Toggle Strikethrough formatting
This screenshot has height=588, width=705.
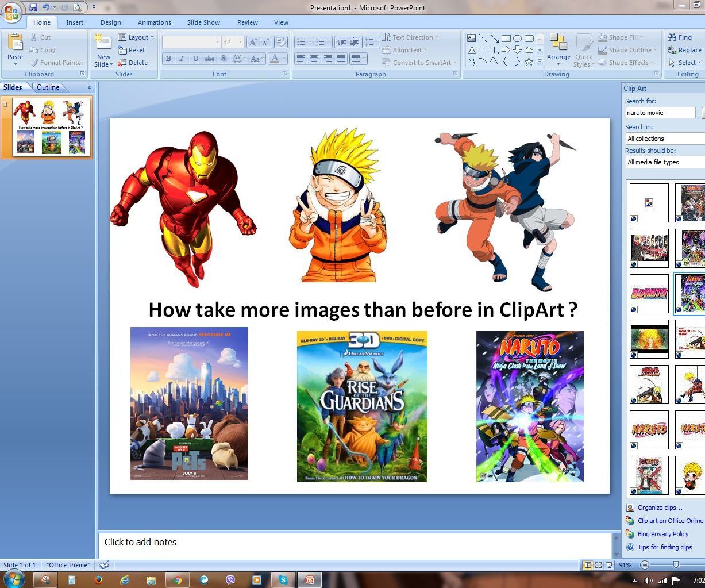click(209, 59)
